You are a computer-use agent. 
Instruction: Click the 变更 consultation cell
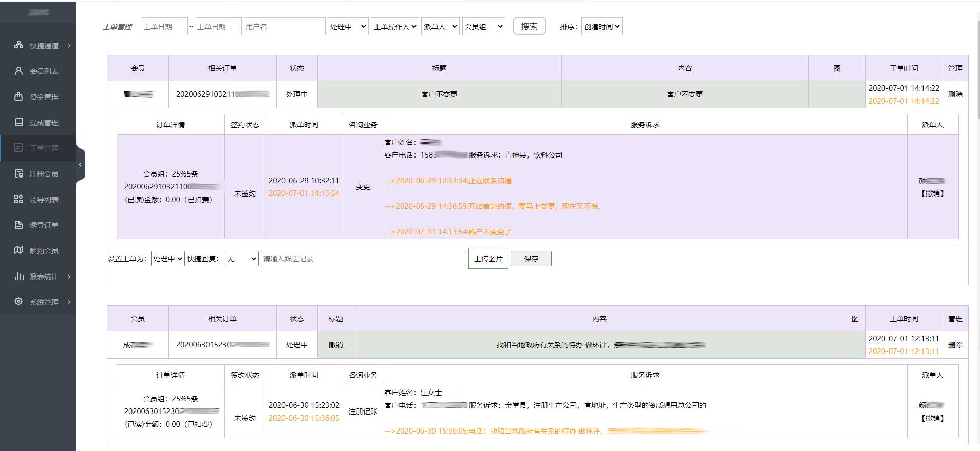[363, 187]
